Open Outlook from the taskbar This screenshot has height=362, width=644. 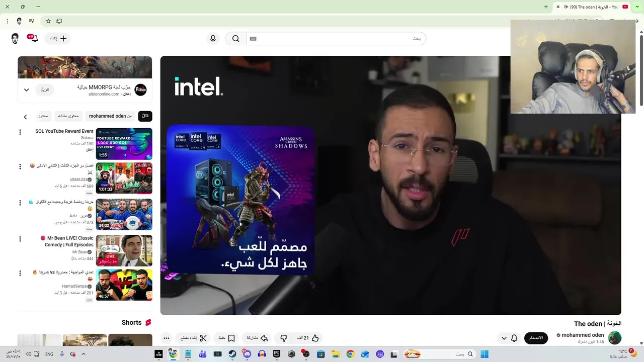365,354
